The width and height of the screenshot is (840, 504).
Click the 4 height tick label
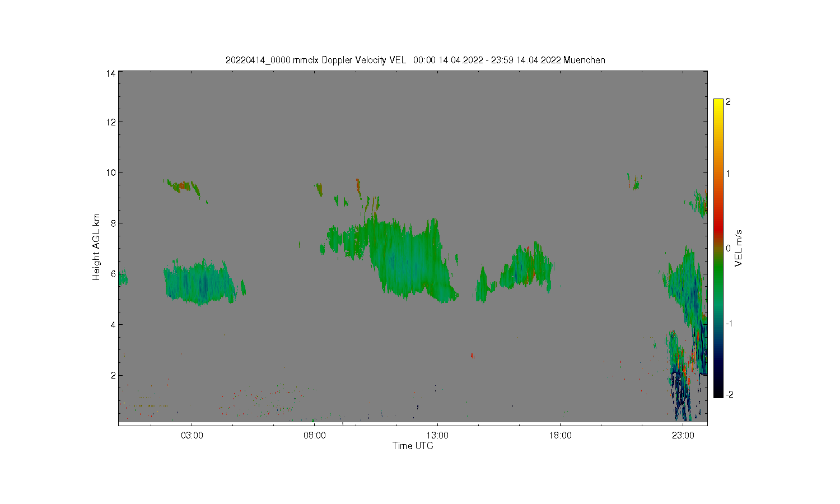point(113,325)
